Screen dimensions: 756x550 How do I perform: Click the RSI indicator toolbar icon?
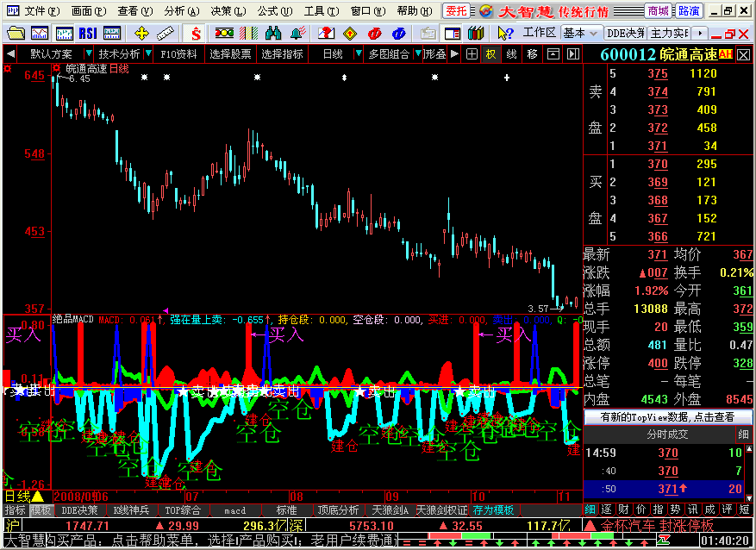(88, 34)
